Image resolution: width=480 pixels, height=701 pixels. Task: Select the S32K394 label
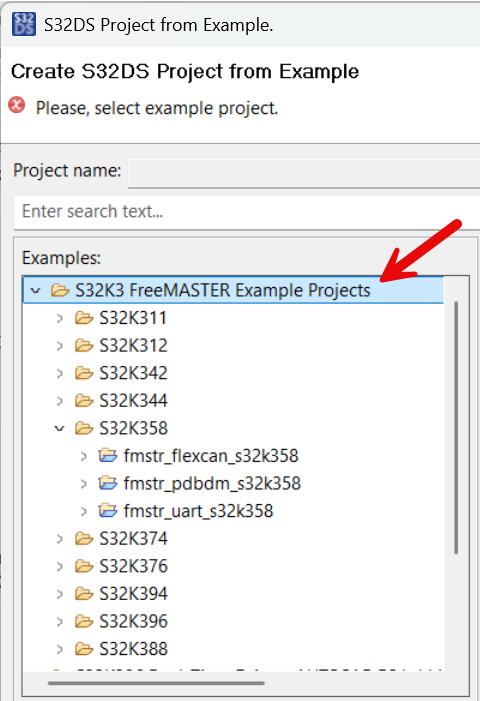pos(133,594)
